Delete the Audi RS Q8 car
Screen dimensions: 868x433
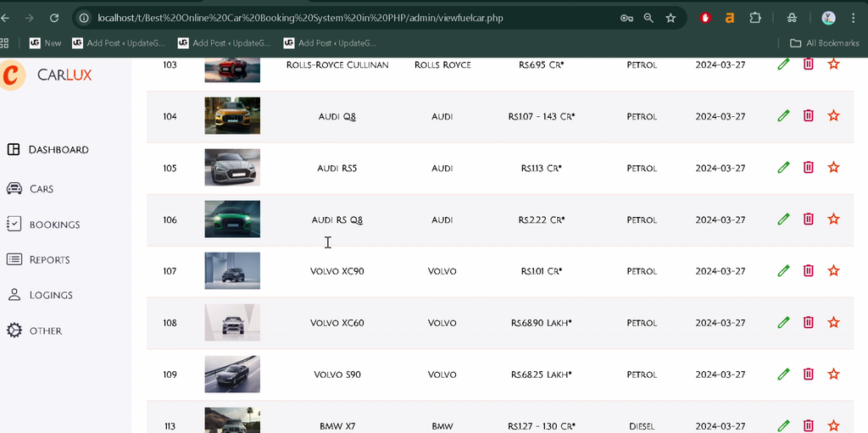808,219
